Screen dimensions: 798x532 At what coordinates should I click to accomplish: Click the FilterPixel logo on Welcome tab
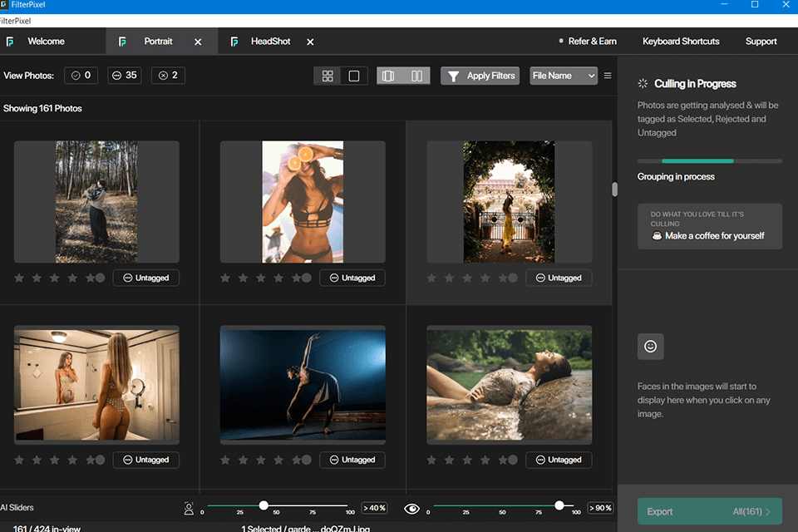tap(10, 42)
